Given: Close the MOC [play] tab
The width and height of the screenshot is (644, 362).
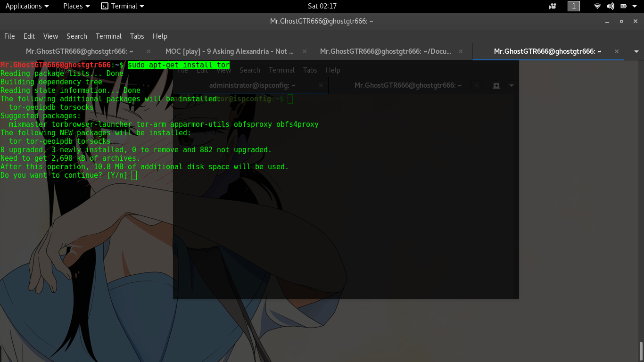Looking at the screenshot, I should pyautogui.click(x=305, y=51).
